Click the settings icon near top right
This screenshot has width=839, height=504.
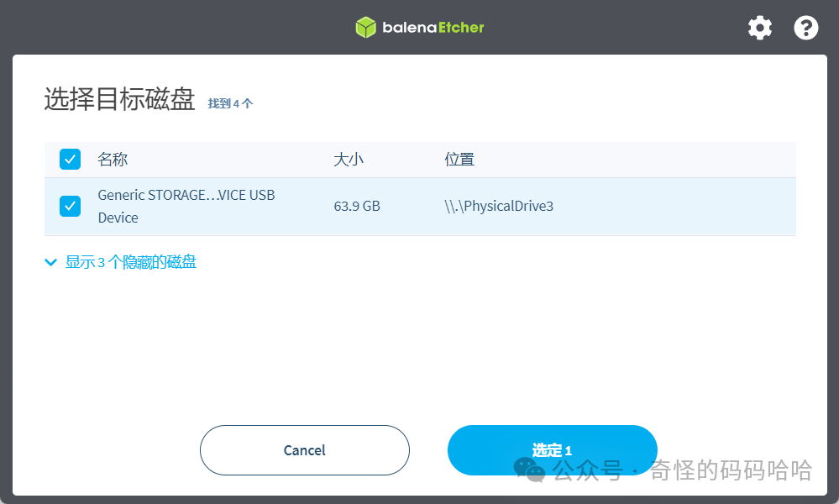click(x=759, y=28)
